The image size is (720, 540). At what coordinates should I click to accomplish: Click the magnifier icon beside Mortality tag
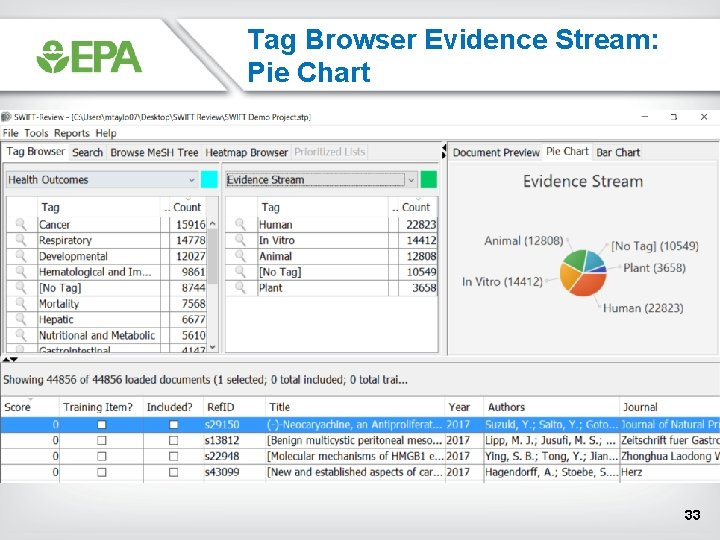click(x=21, y=303)
